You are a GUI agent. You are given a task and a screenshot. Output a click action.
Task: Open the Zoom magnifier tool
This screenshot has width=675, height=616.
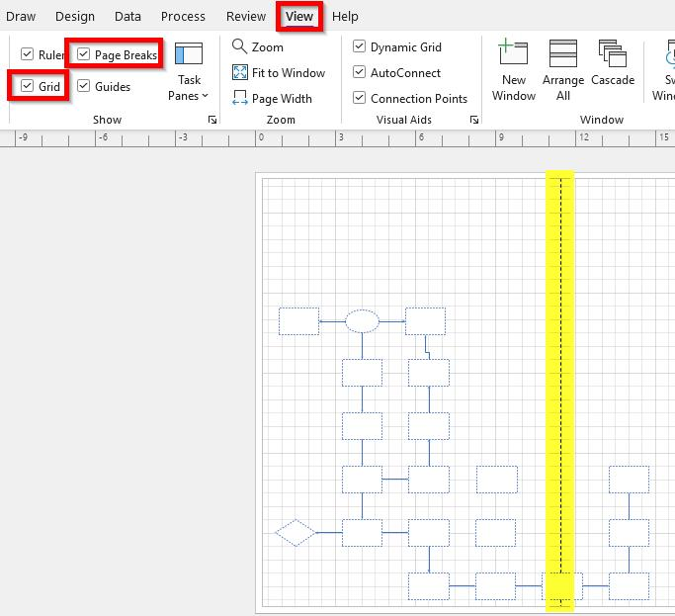tap(239, 46)
